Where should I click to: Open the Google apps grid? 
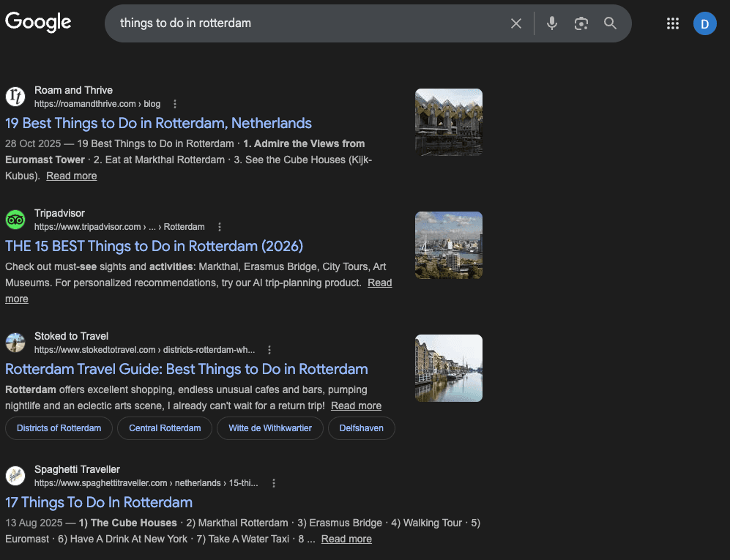(672, 23)
